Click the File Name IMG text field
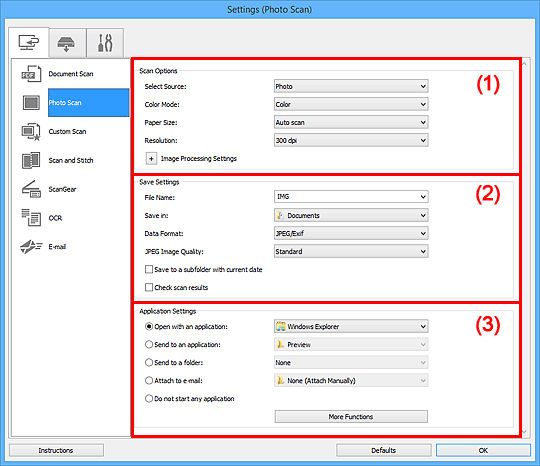This screenshot has height=466, width=540. [x=346, y=197]
